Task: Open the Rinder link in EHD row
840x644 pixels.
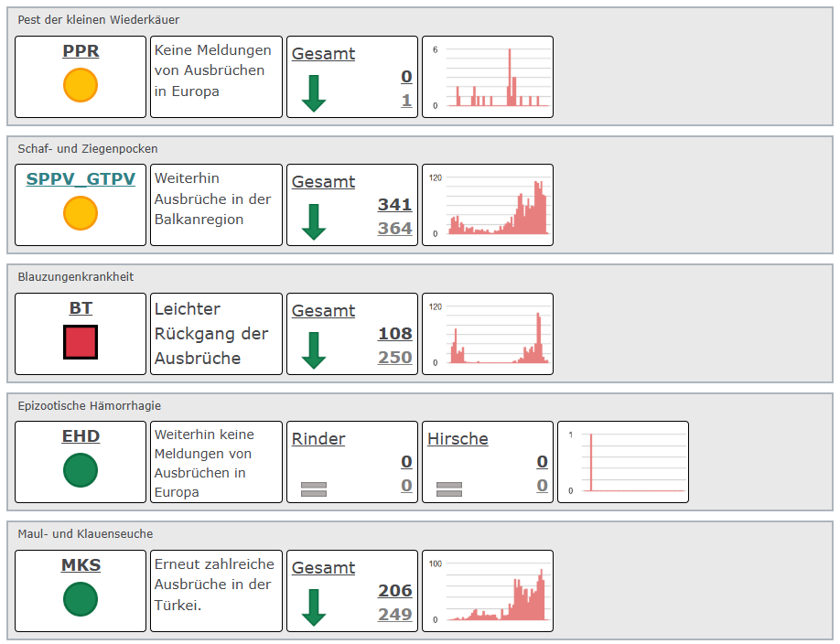Action: click(x=318, y=439)
